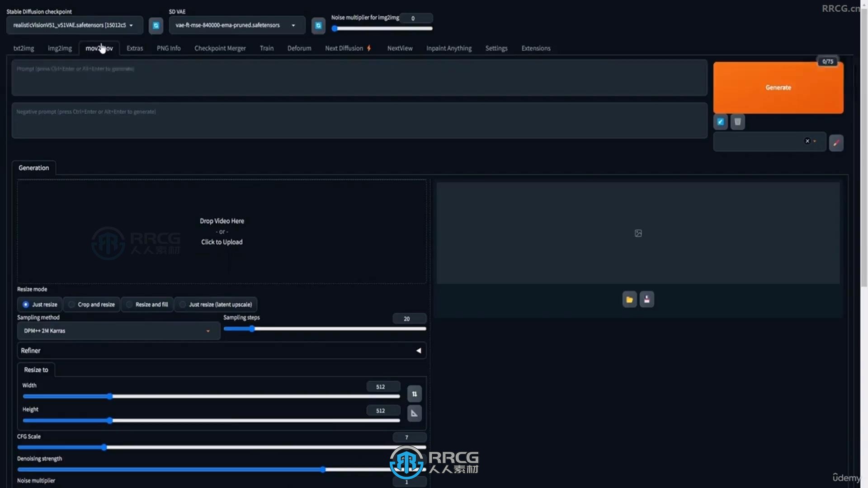Adjust the Sampling steps slider

pyautogui.click(x=325, y=329)
